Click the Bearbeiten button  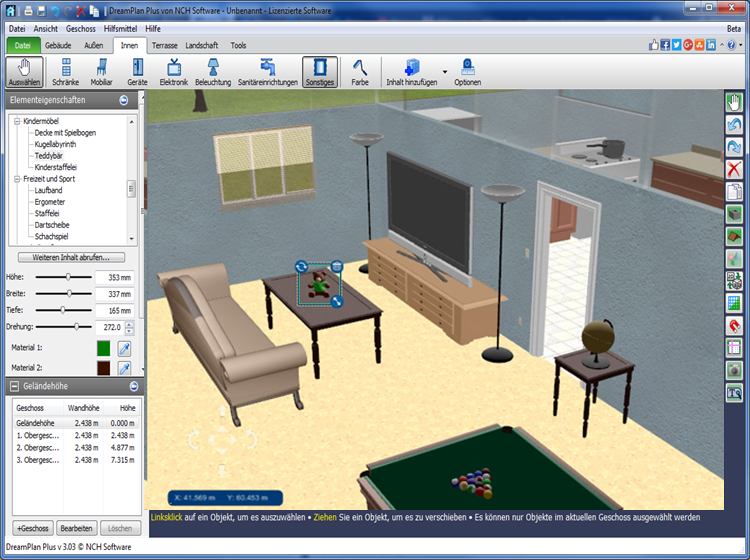[77, 528]
